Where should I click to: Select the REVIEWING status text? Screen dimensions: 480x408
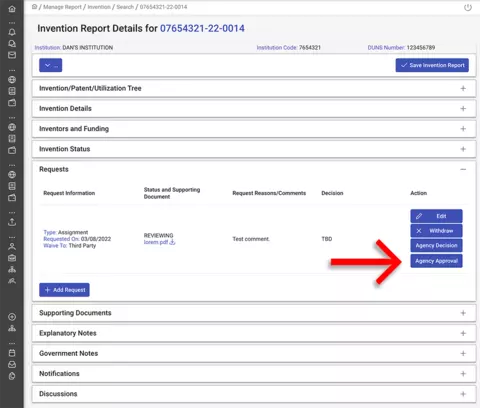click(158, 235)
